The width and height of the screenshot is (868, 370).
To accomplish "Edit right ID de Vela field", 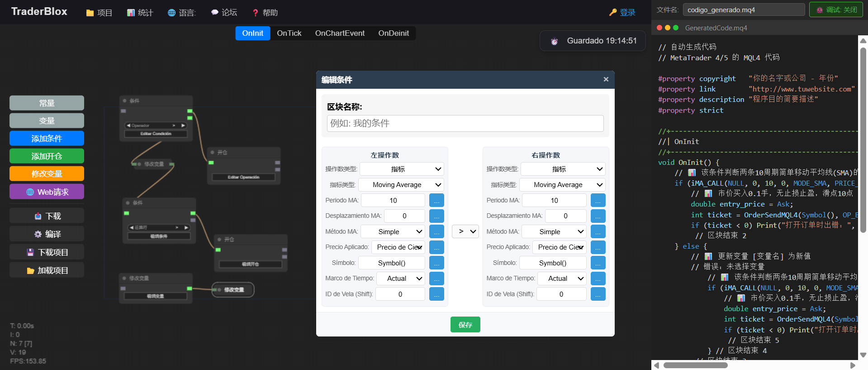I will click(x=561, y=294).
